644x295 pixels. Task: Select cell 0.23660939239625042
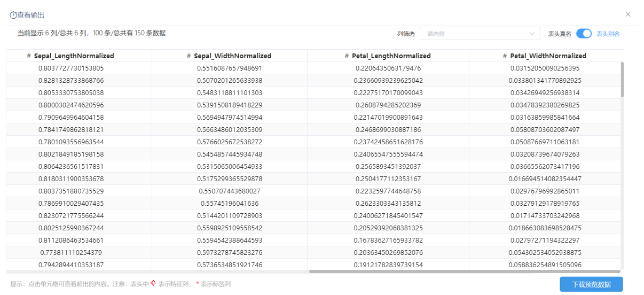coord(388,81)
